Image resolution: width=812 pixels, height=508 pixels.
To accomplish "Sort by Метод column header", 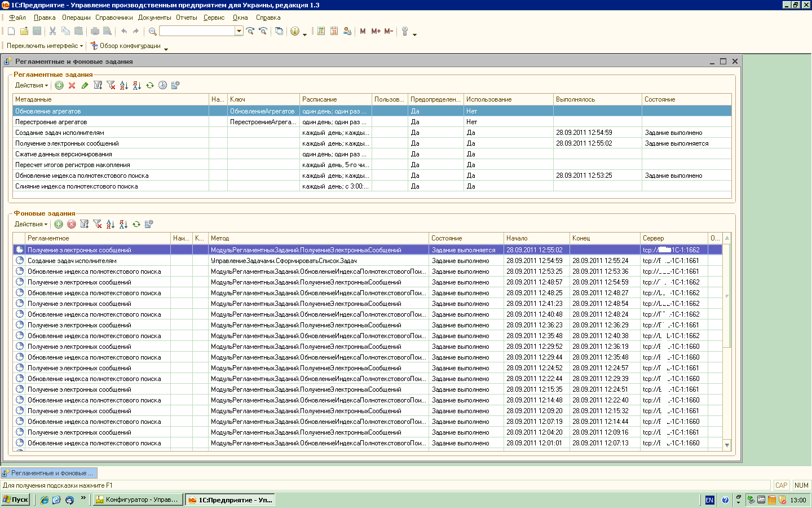I will click(319, 238).
